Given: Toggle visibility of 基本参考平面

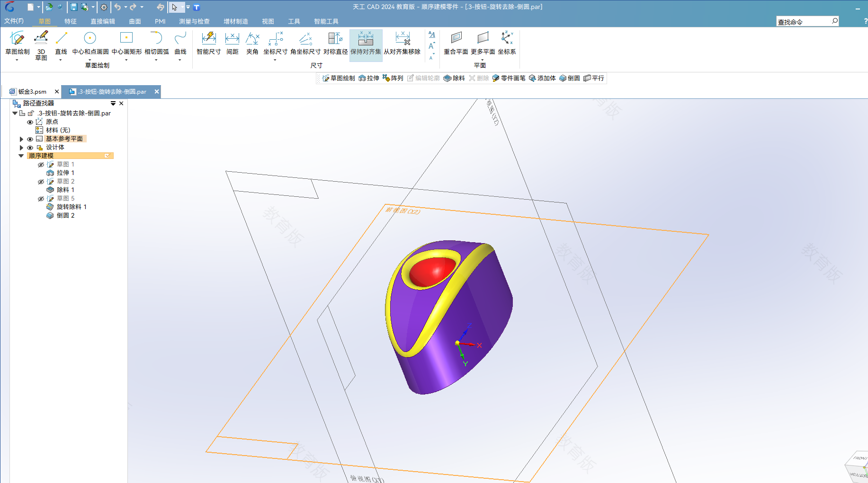Looking at the screenshot, I should click(30, 139).
